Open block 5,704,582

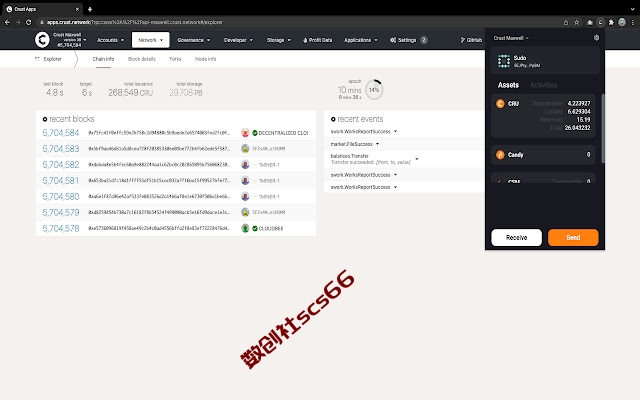[x=61, y=164]
